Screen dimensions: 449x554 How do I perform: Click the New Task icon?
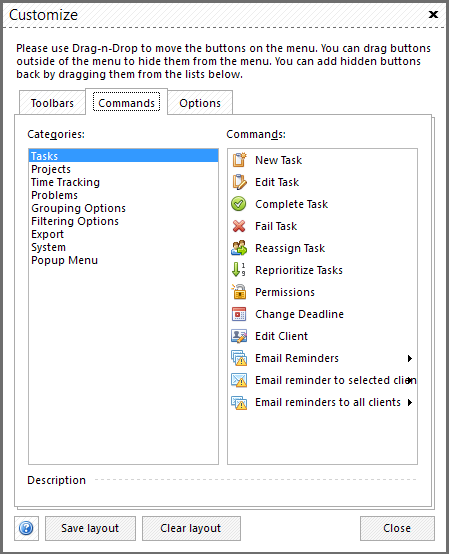pos(239,160)
